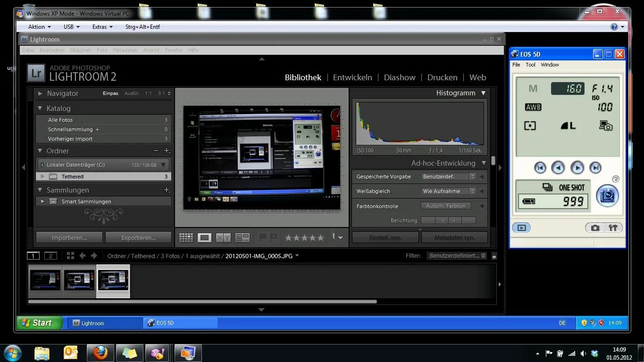Open the Datei menu in Lightroom
This screenshot has height=362, width=644.
click(x=28, y=50)
